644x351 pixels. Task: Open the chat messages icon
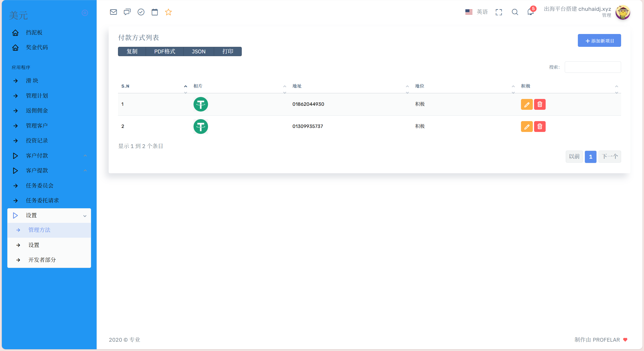127,12
